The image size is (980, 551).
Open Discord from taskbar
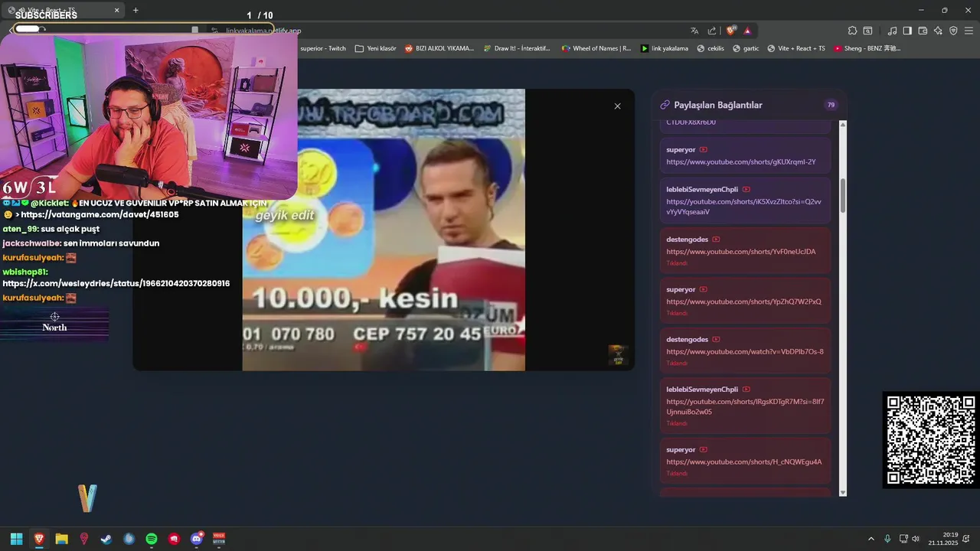click(197, 539)
